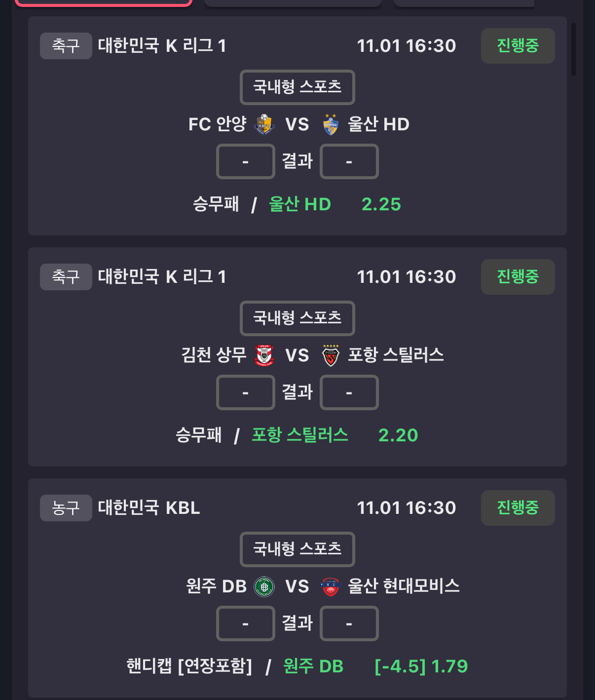595x700 pixels.
Task: Tap the 울산 현대모비스 basketball logo
Action: point(331,586)
